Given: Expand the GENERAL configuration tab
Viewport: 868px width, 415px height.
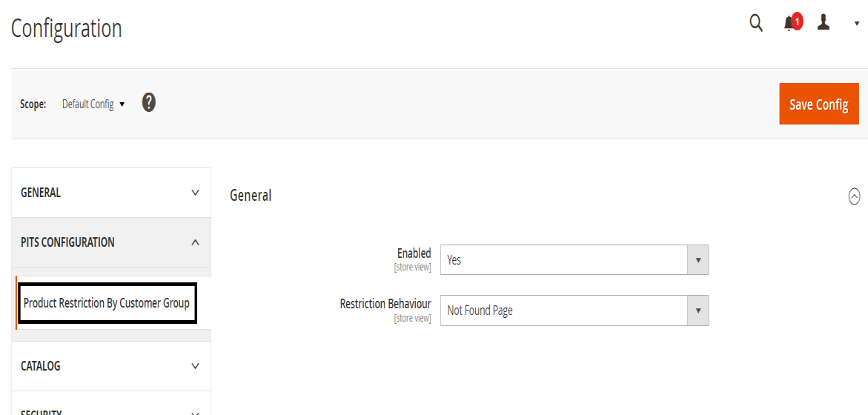Looking at the screenshot, I should click(x=110, y=193).
